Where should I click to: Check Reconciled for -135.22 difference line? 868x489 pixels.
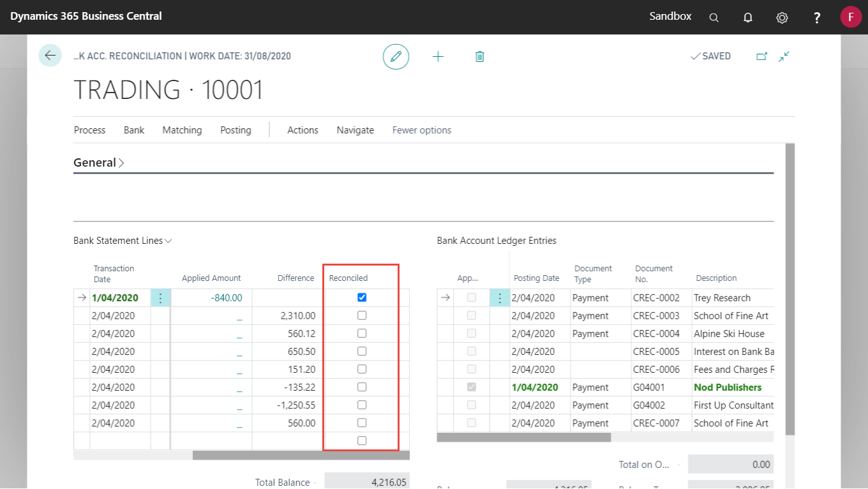coord(362,387)
